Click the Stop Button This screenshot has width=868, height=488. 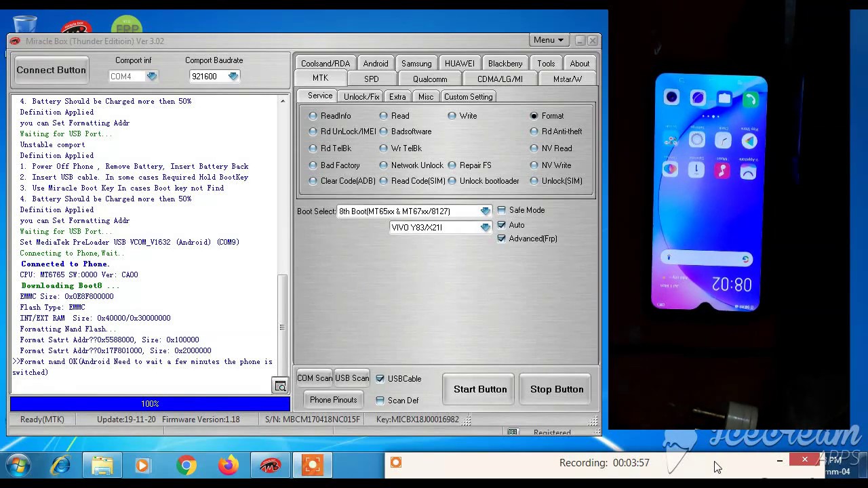point(557,389)
